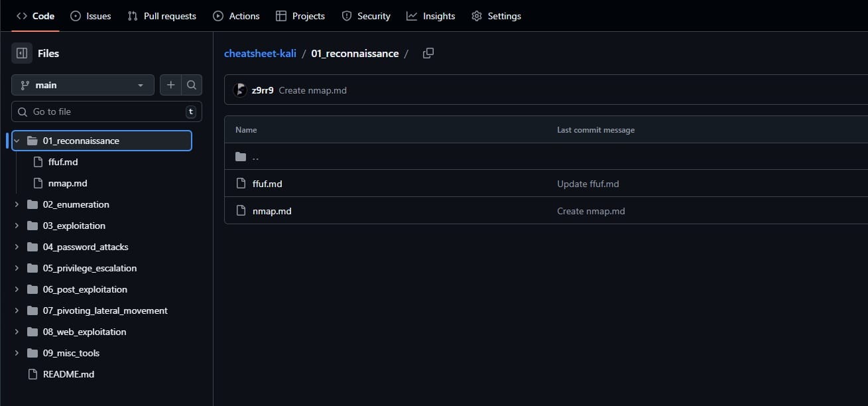868x406 pixels.
Task: Select 09_misc_tools folder label
Action: click(71, 353)
